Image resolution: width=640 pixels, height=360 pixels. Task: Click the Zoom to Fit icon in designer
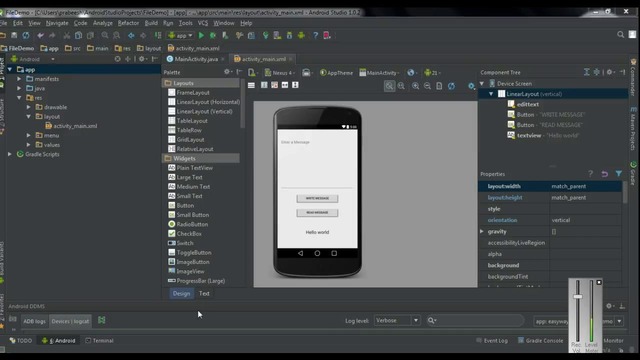[x=389, y=86]
